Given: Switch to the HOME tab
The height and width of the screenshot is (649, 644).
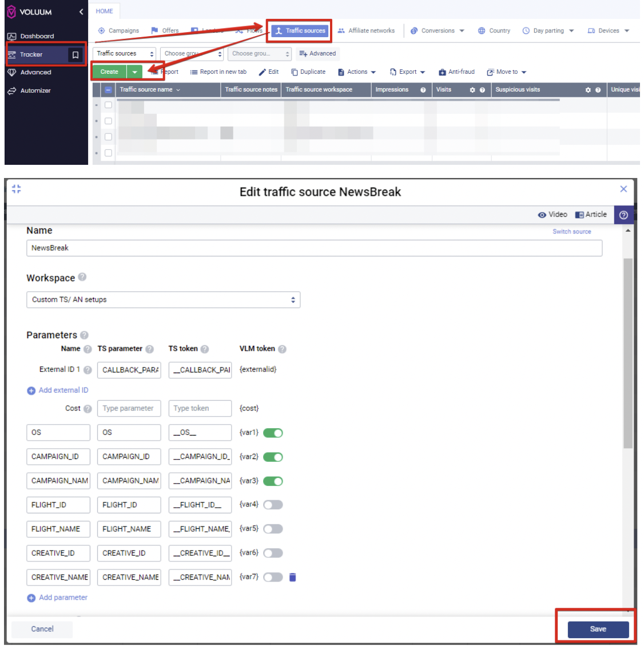Looking at the screenshot, I should (104, 11).
